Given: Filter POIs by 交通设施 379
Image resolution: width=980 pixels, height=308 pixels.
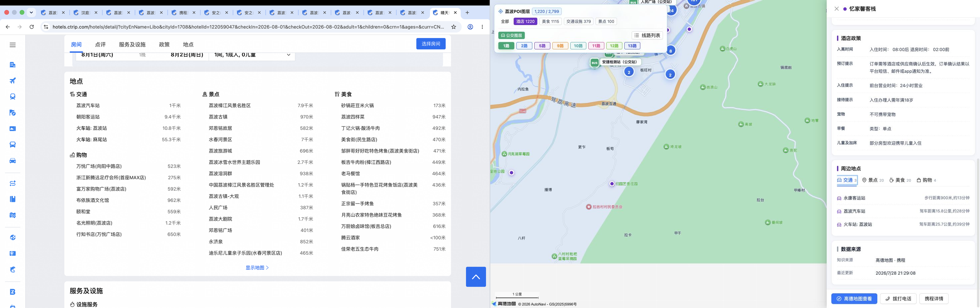Looking at the screenshot, I should coord(579,22).
